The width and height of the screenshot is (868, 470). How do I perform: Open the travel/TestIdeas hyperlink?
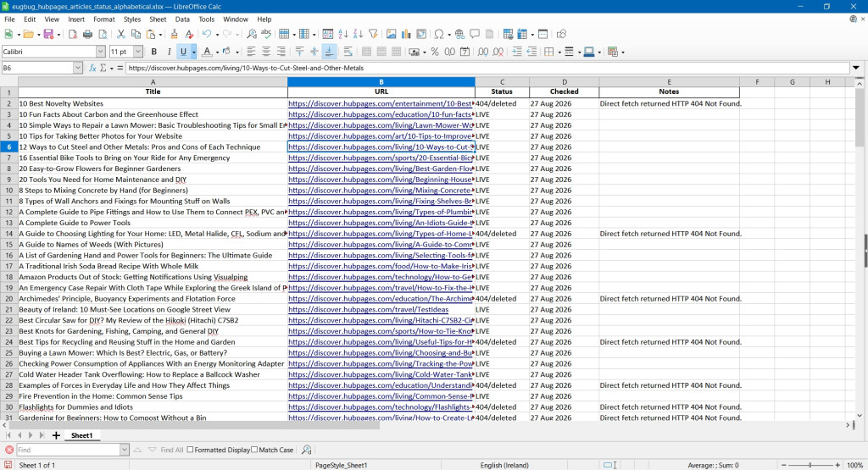tap(368, 310)
